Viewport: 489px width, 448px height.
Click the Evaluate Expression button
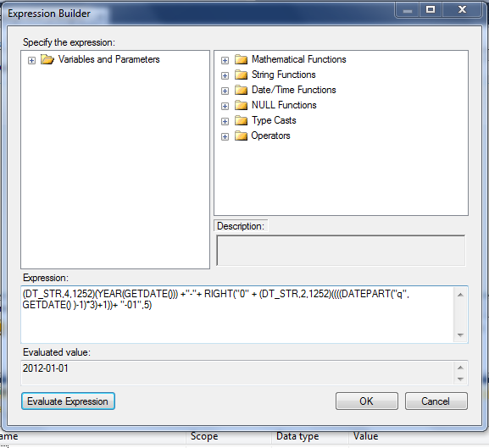(68, 401)
